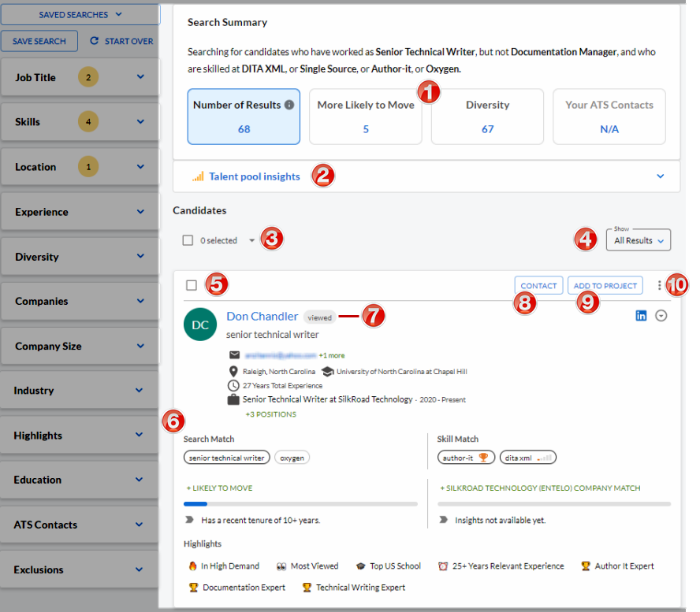Expand the Diversity filter in sidebar
This screenshot has height=612, width=700.
(x=80, y=257)
